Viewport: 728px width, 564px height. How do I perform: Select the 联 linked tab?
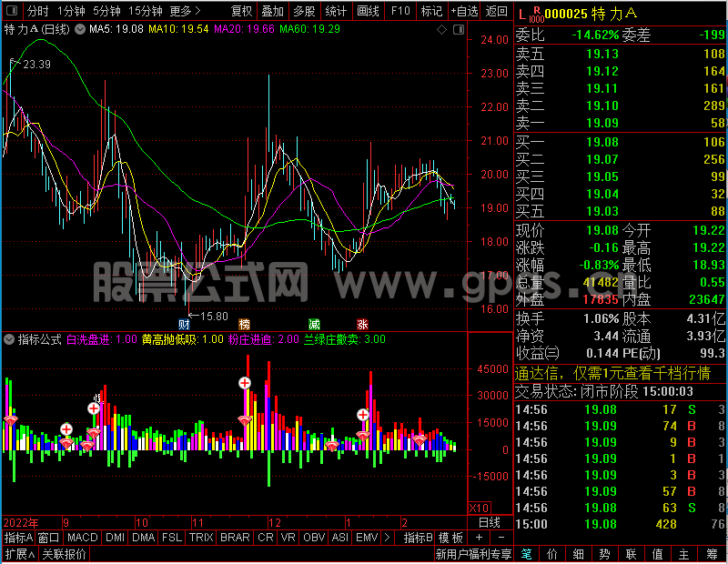[631, 554]
